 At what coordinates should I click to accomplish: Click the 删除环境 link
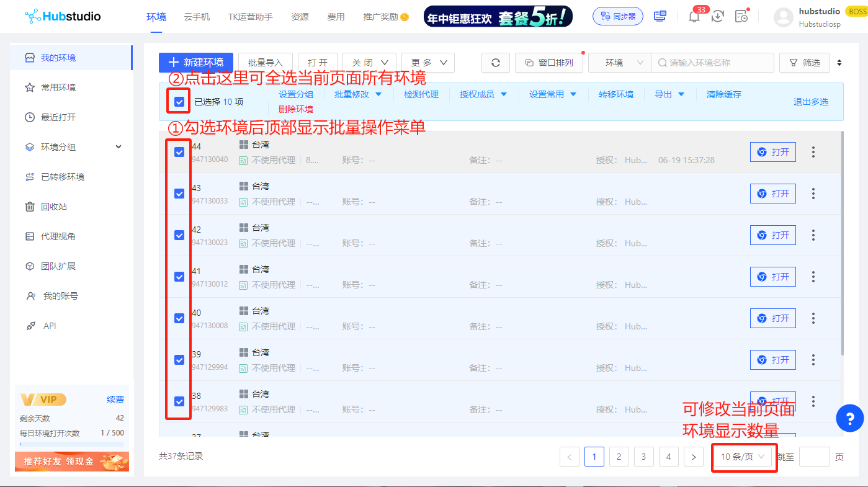[296, 109]
